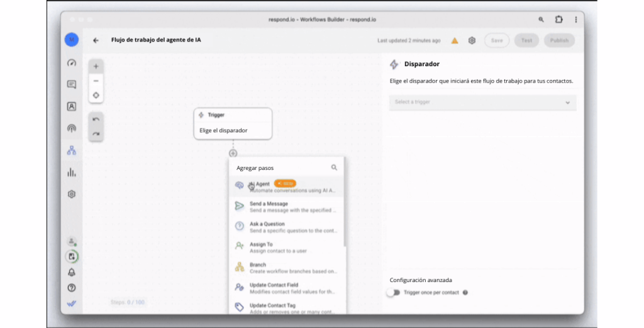644x328 pixels.
Task: Expand the Select a trigger dropdown
Action: [482, 102]
